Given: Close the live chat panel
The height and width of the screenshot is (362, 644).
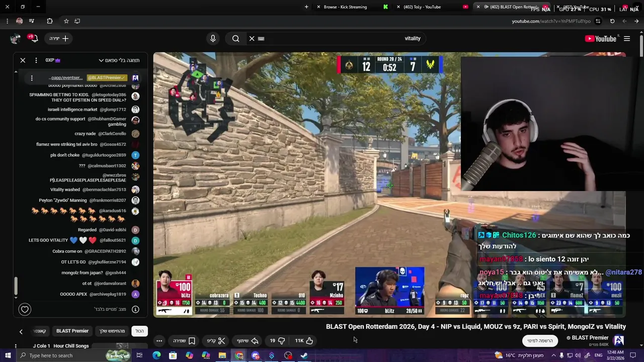Looking at the screenshot, I should (x=23, y=60).
